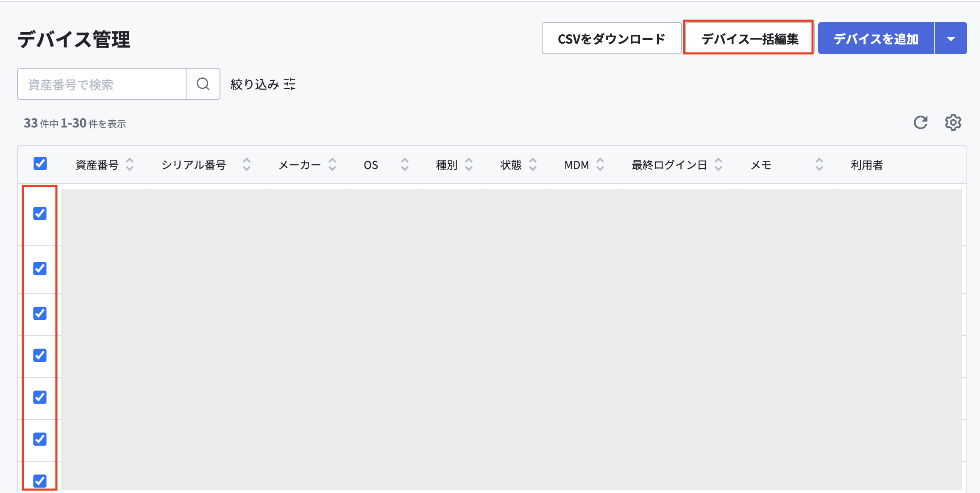This screenshot has width=980, height=493.
Task: Click the 資産番号 column header text
Action: click(x=97, y=165)
